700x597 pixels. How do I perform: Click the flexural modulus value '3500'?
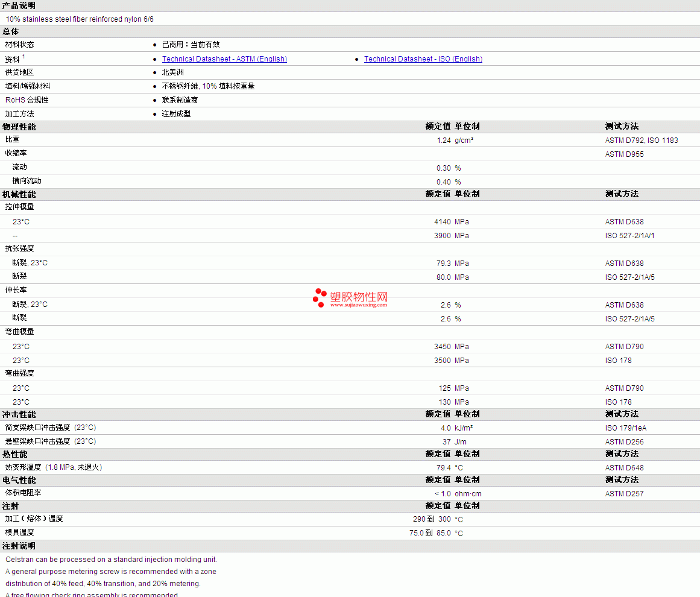click(443, 361)
